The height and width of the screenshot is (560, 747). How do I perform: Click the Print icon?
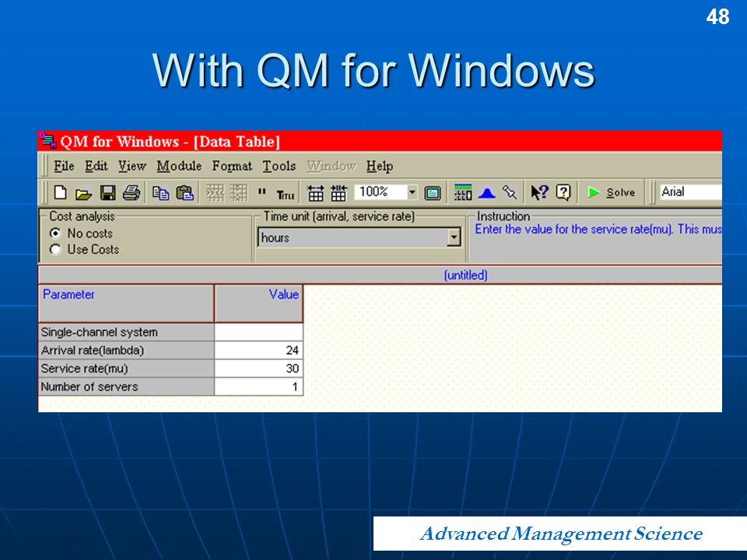132,193
